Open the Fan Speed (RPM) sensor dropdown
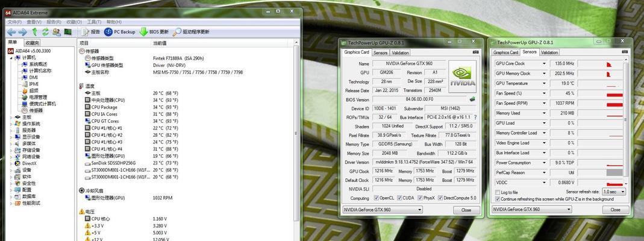The height and width of the screenshot is (241, 644). point(544,104)
